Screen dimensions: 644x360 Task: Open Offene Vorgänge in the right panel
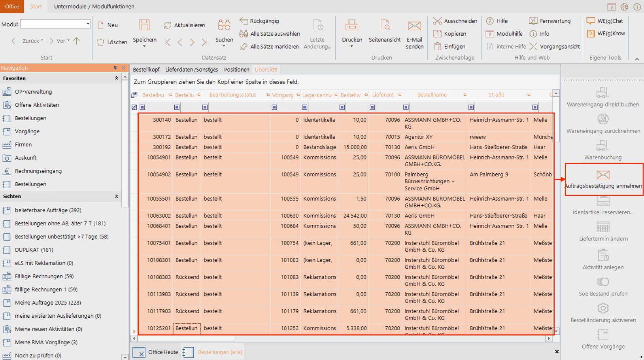603,339
